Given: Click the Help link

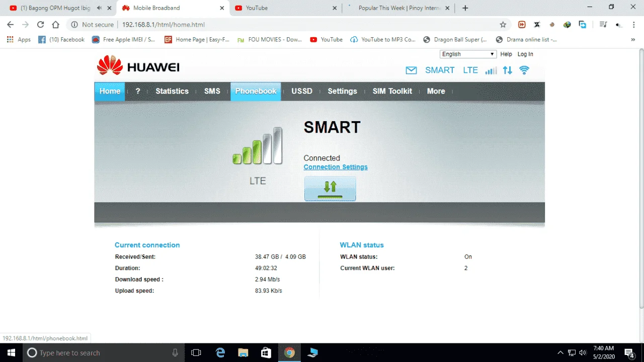Looking at the screenshot, I should tap(506, 54).
